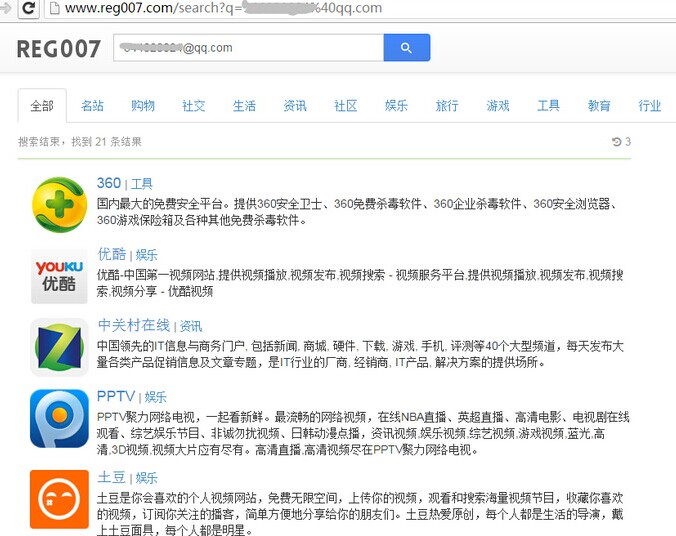Click 土豆 description starting 土豆是你会喜欢的

point(360,514)
